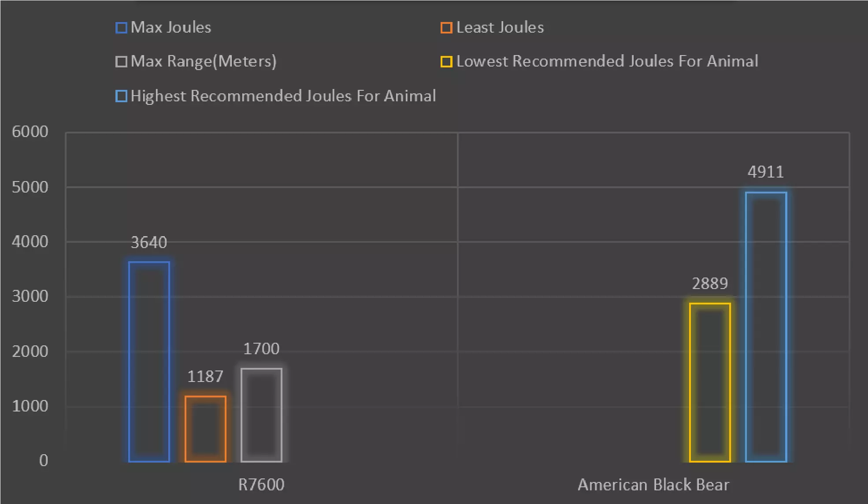Click the Least Joules legend swatch
Viewport: 868px width, 504px height.
[446, 28]
